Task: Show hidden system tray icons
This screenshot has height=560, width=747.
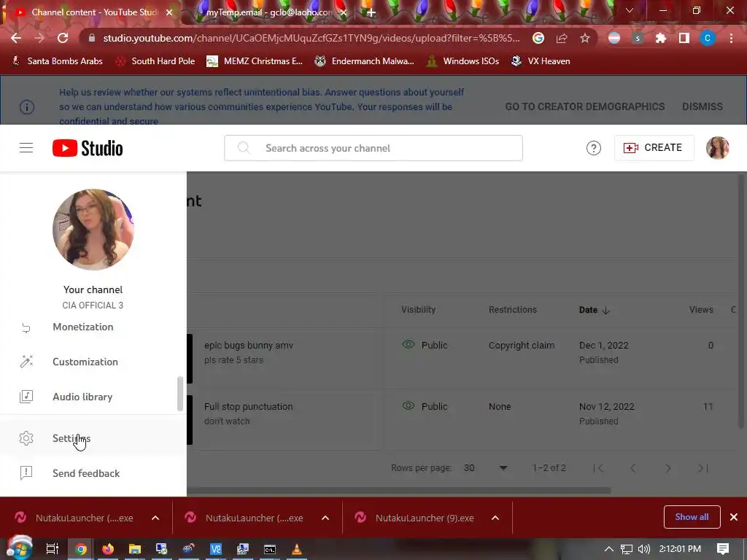Action: [x=609, y=550]
